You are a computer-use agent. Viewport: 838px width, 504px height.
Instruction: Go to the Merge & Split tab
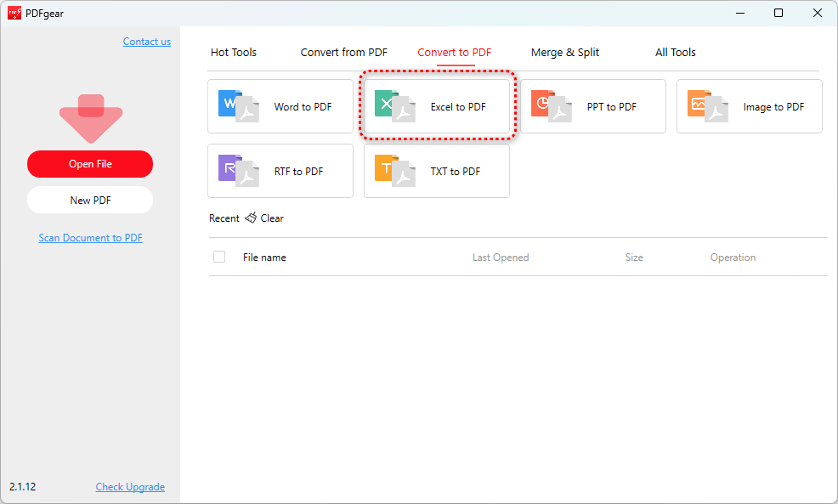click(x=564, y=53)
